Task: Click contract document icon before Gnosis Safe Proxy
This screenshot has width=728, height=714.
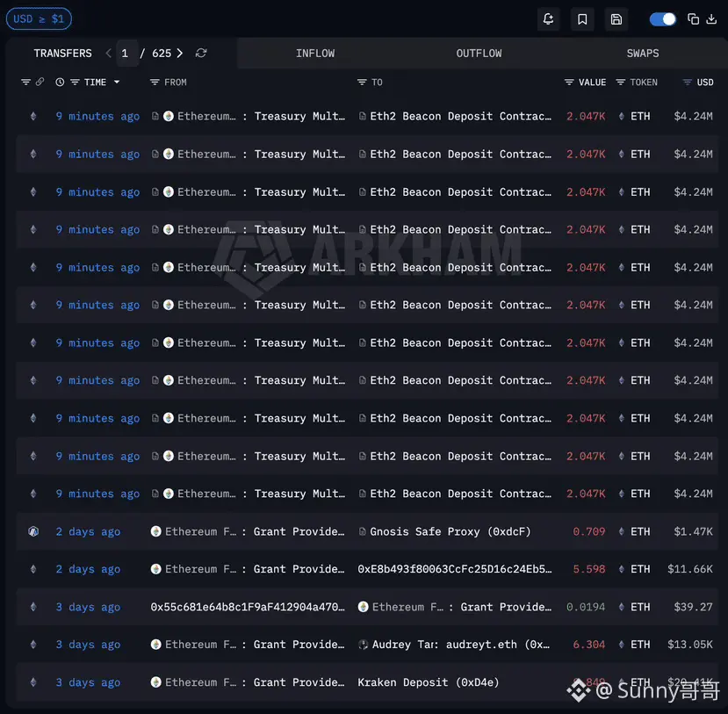Action: pos(362,531)
